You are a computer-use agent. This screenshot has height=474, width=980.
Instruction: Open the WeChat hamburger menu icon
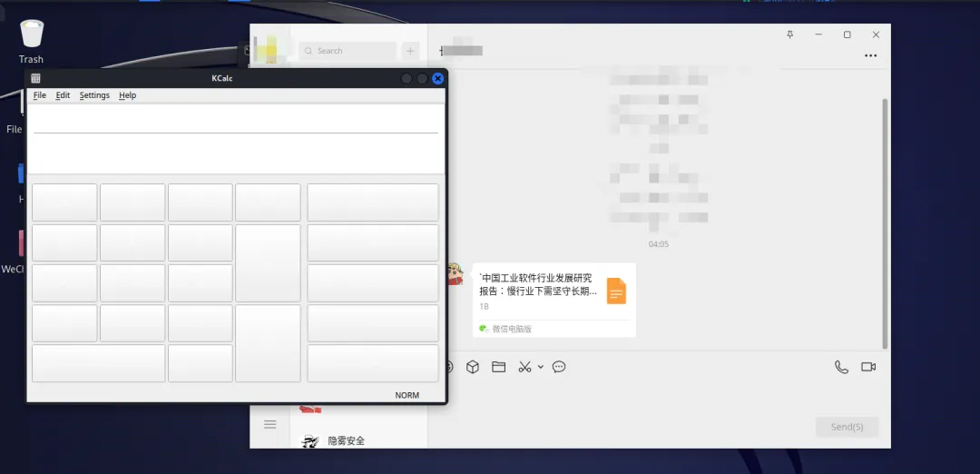270,425
